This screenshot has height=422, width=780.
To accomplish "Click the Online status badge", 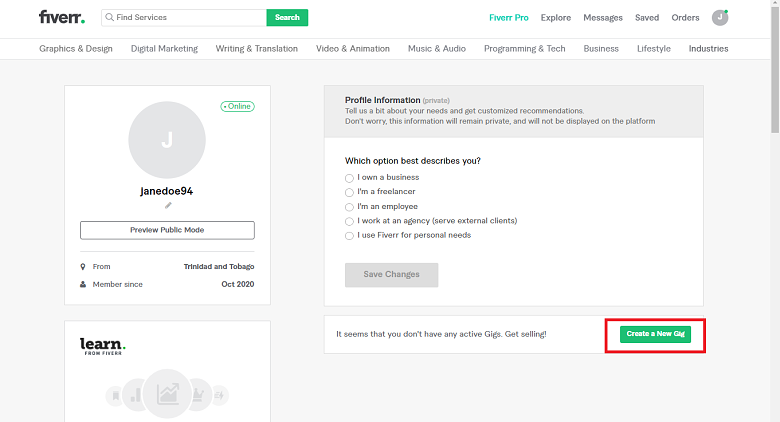I will 238,106.
